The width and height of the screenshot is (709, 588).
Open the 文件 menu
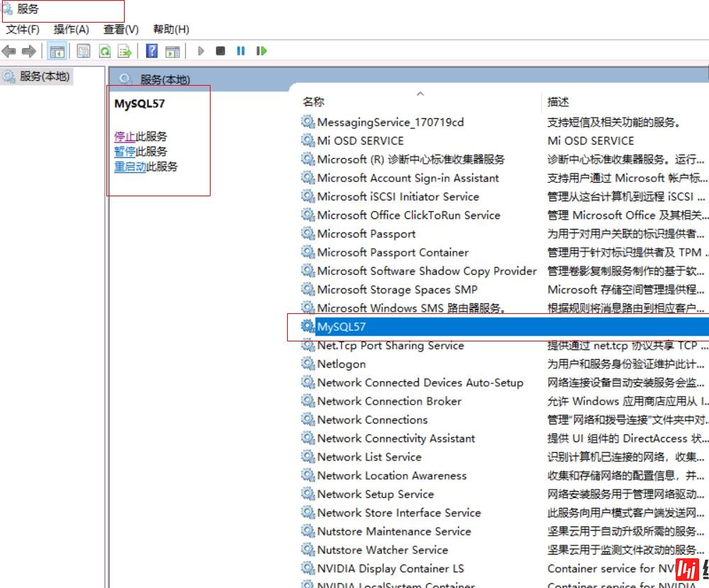click(22, 29)
